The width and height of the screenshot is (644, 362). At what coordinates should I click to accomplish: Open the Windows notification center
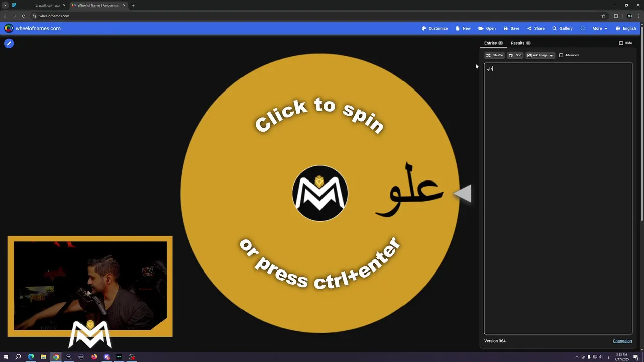636,357
